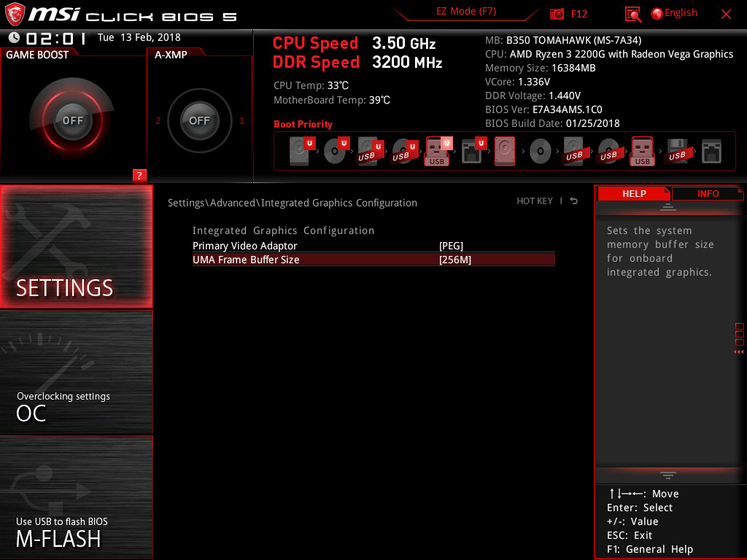Open Primary Video Adaptor [PEG] value
Viewport: 747px width, 560px height.
451,246
